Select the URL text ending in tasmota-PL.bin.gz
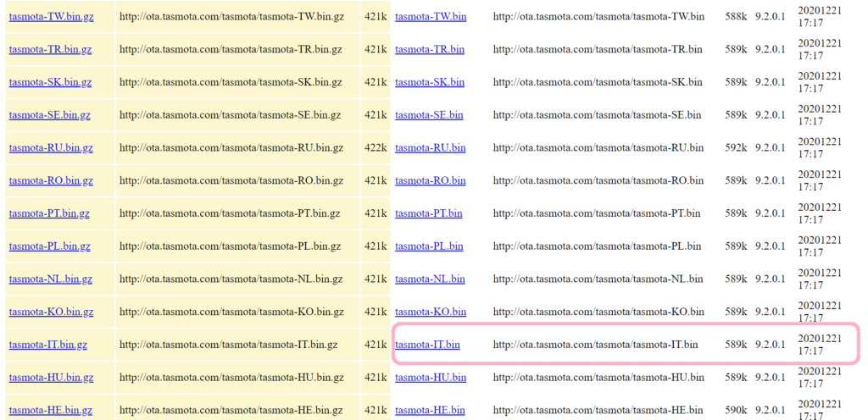 coord(231,246)
